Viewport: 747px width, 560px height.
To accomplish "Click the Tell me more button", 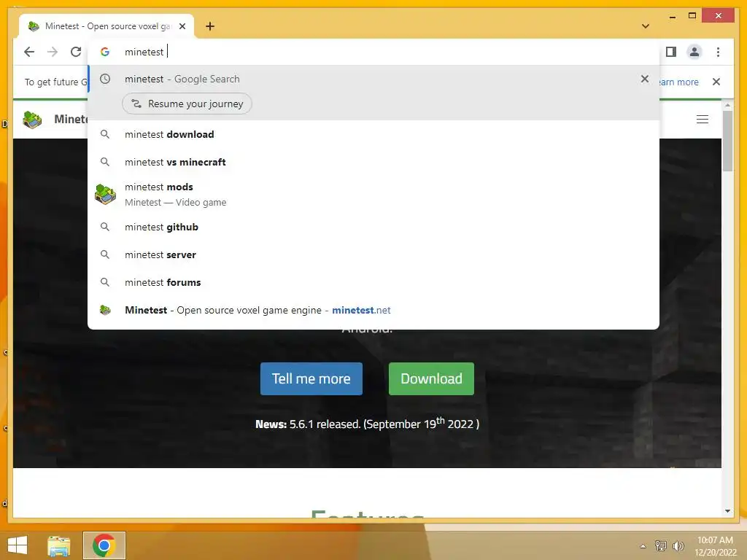I will [311, 378].
